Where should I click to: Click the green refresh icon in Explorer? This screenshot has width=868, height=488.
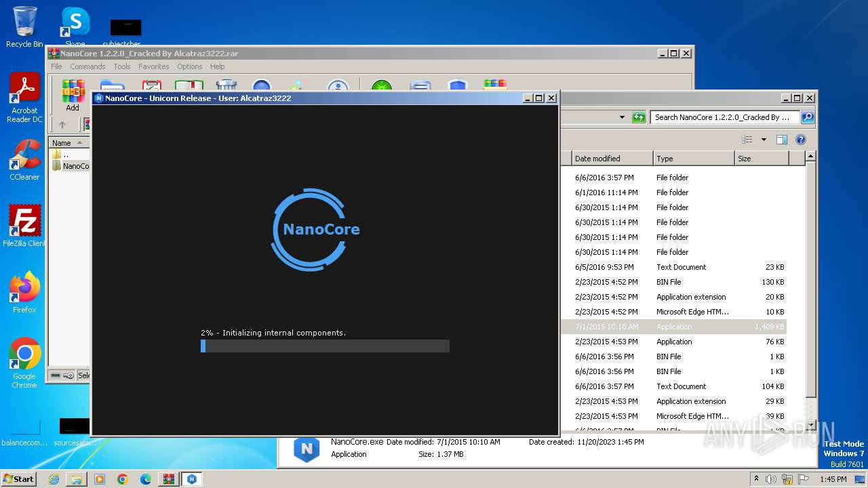tap(639, 117)
